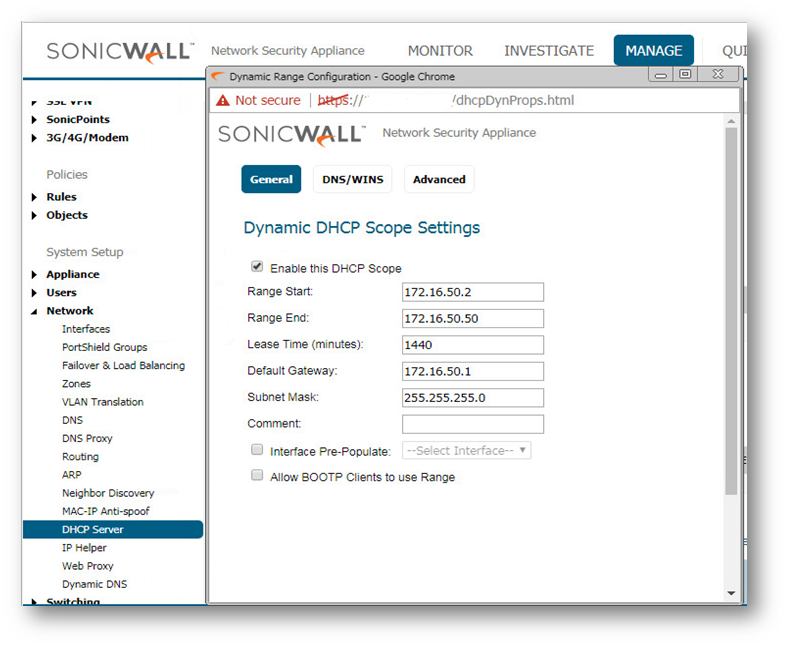Click the popup scrollbar up arrow

pyautogui.click(x=731, y=121)
